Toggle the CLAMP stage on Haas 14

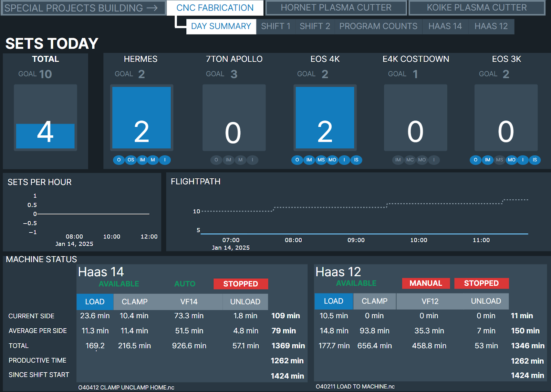pyautogui.click(x=134, y=302)
